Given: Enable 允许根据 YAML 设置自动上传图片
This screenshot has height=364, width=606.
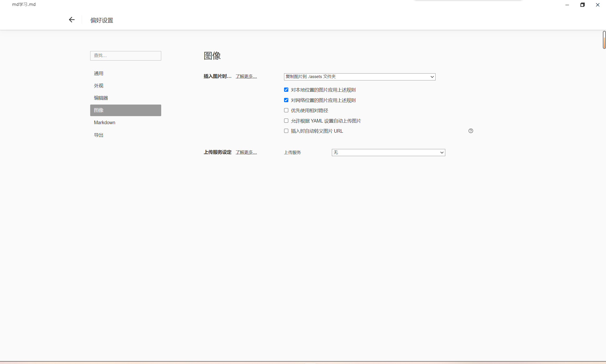Looking at the screenshot, I should (286, 121).
